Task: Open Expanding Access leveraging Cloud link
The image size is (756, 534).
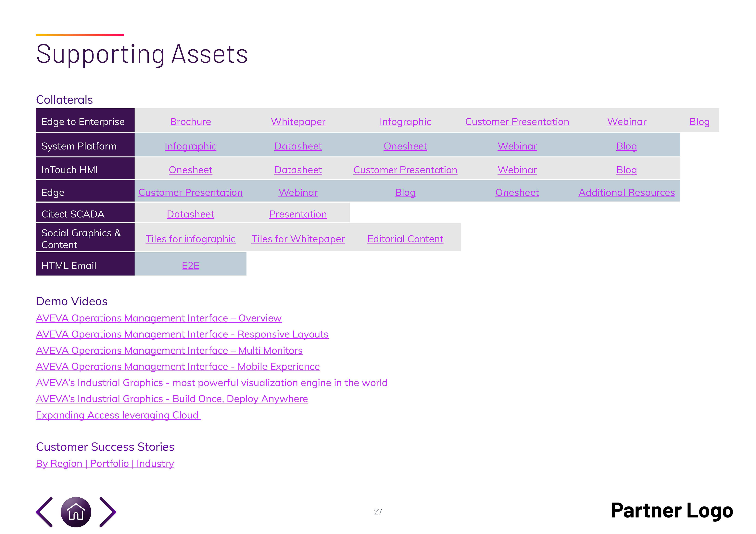Action: point(119,415)
